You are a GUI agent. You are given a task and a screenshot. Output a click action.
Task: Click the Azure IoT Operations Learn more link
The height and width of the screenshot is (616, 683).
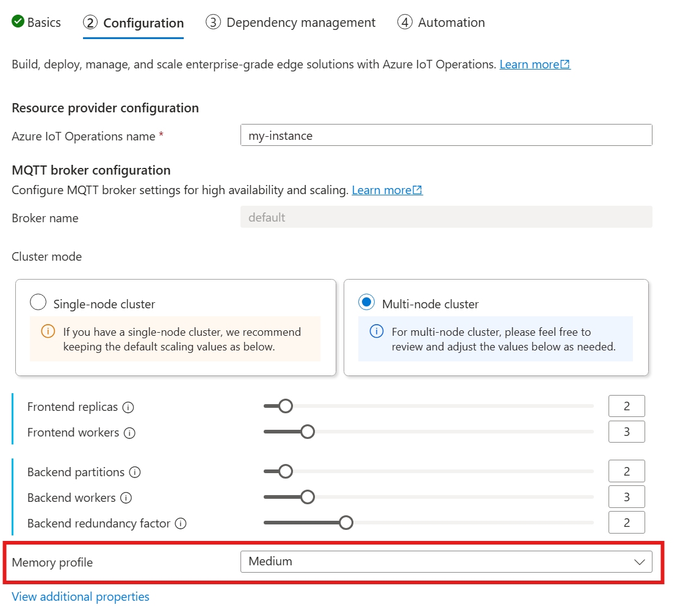point(529,63)
